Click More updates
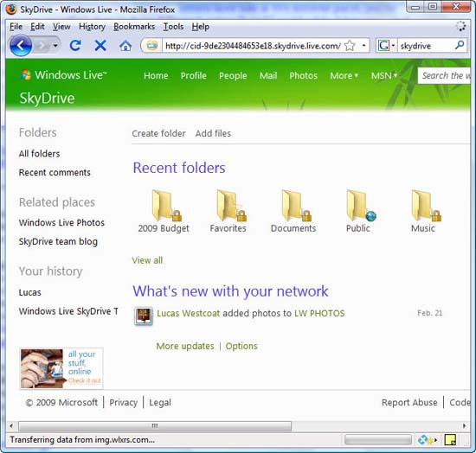The width and height of the screenshot is (476, 453). click(x=185, y=346)
